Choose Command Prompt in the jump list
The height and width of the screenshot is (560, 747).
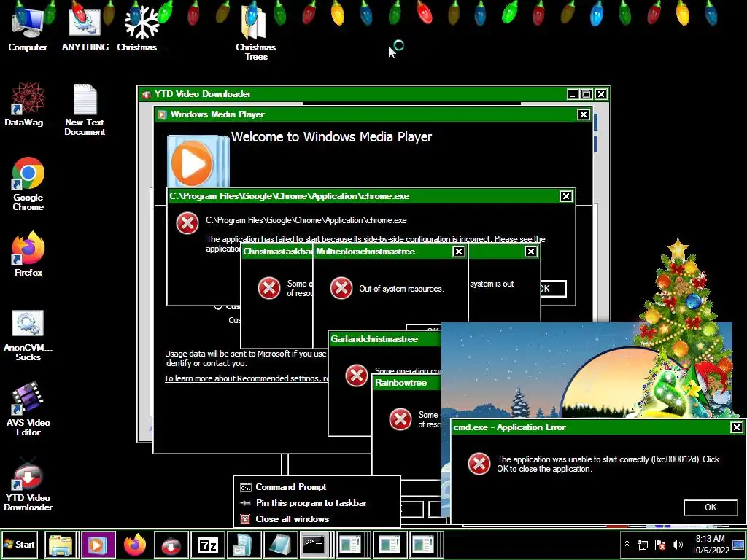click(x=317, y=487)
